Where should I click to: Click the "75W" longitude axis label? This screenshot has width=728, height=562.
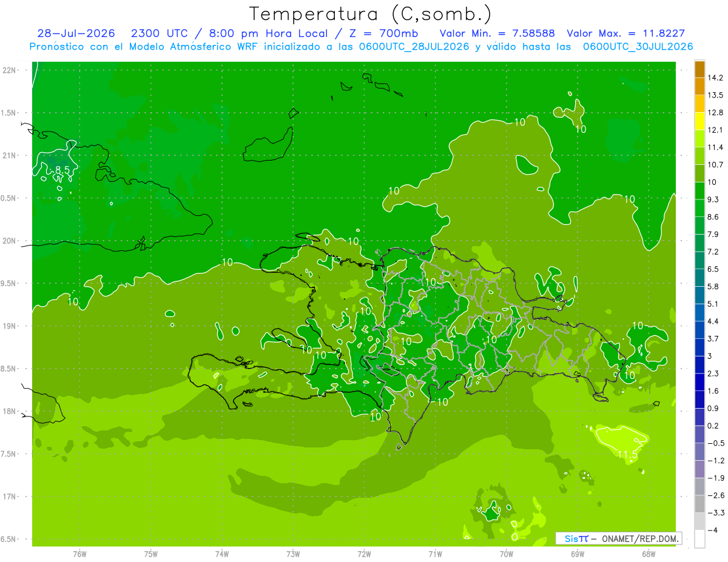pos(151,554)
